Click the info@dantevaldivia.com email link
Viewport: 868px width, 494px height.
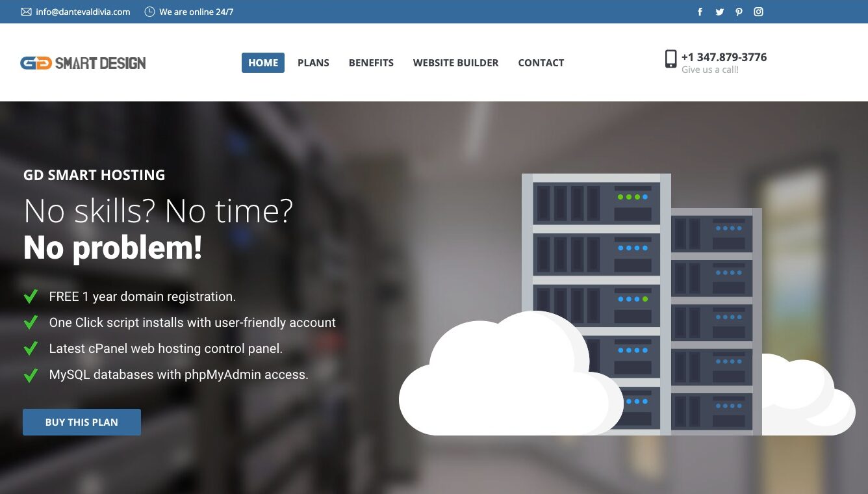83,12
